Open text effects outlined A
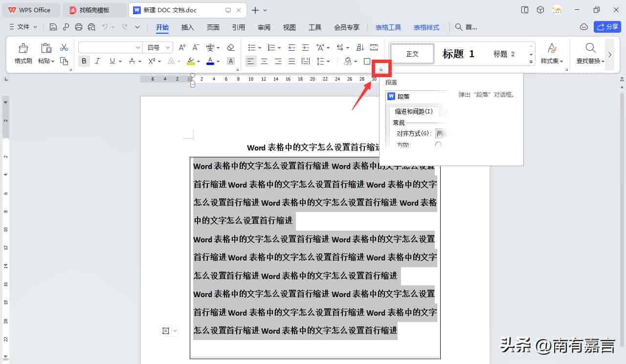Screen dimensions: 626x364 [x=171, y=61]
